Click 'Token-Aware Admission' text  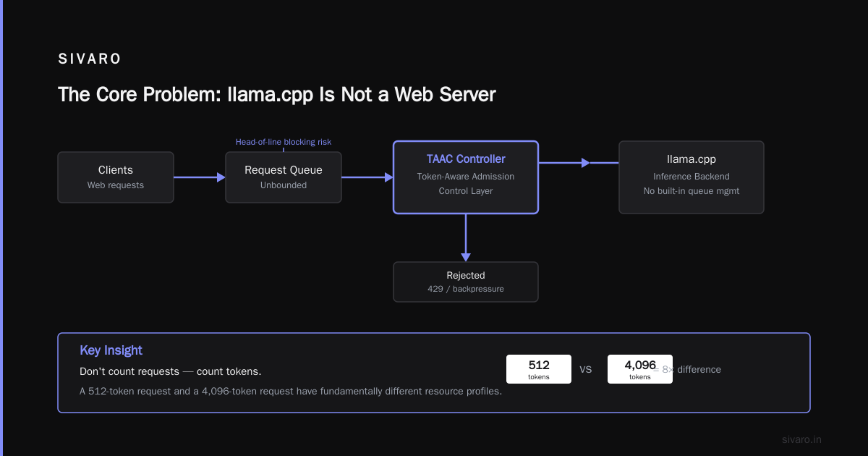tap(466, 177)
